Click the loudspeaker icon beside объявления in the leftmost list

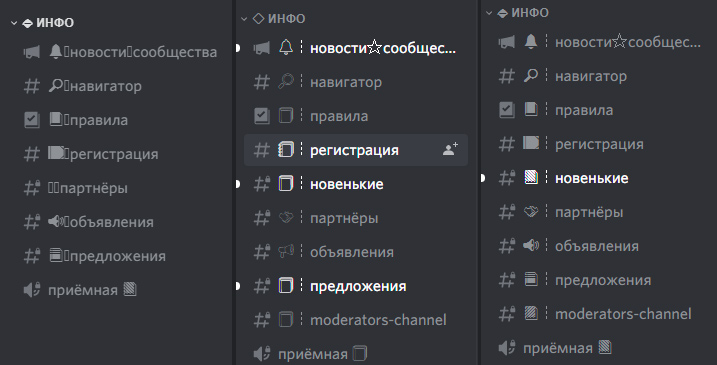pyautogui.click(x=56, y=221)
